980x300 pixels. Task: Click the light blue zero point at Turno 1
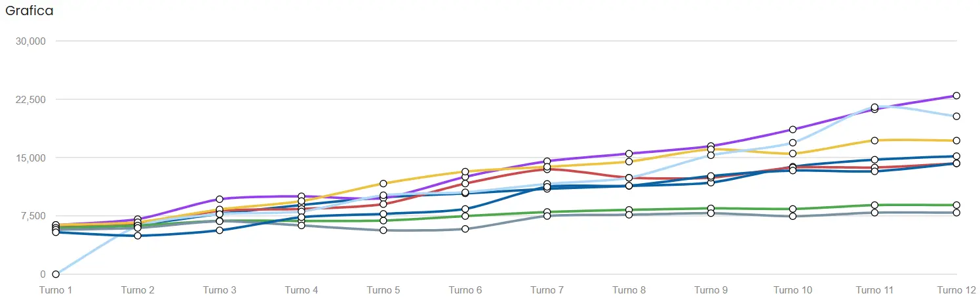click(56, 274)
